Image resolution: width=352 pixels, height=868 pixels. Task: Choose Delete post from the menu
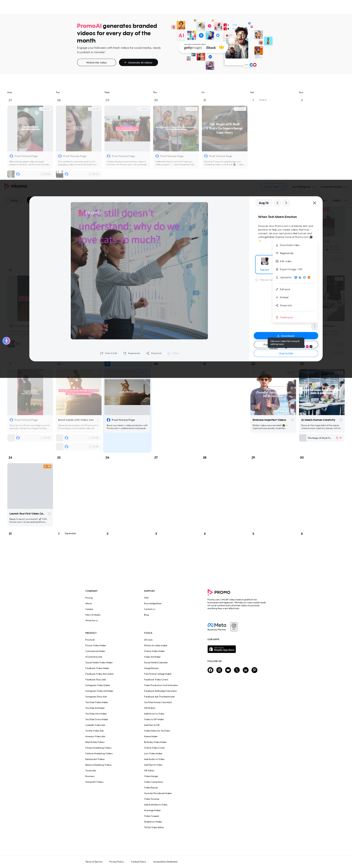coord(295,317)
